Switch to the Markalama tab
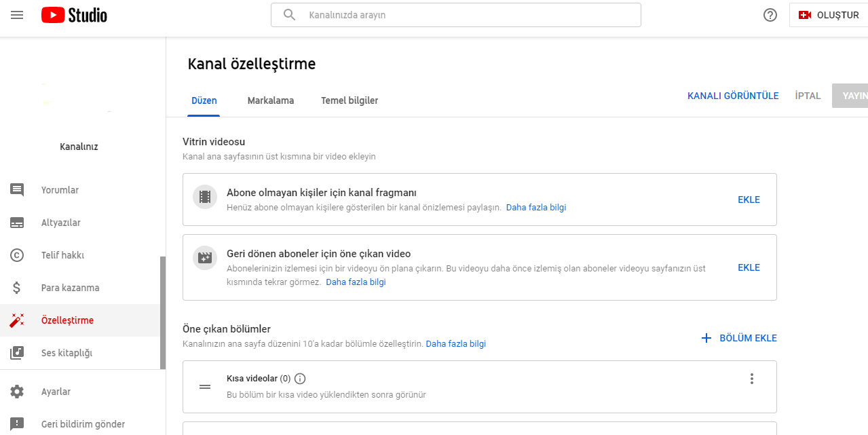Image resolution: width=868 pixels, height=435 pixels. click(x=271, y=100)
